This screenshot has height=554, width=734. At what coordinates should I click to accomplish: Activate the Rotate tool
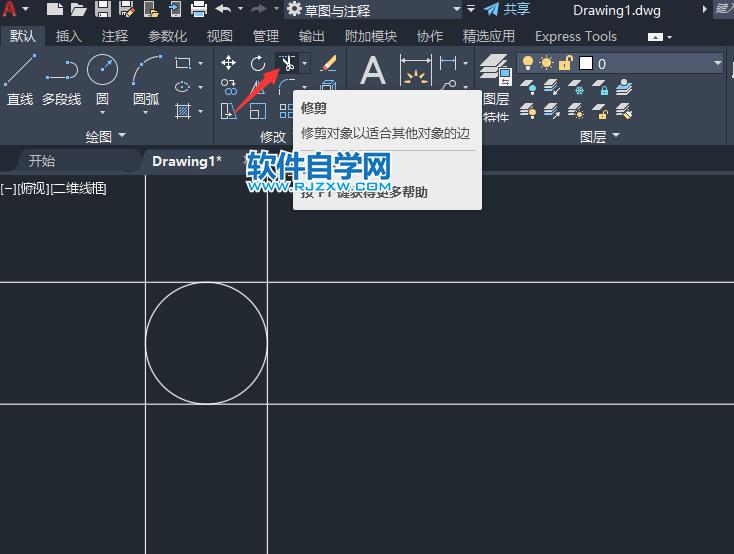click(x=257, y=63)
